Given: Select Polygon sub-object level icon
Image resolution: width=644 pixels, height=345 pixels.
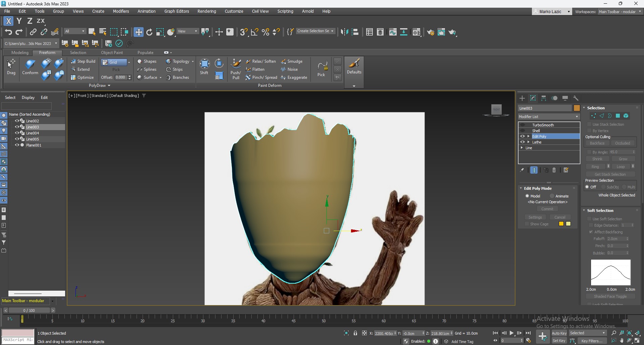Looking at the screenshot, I should coord(618,116).
